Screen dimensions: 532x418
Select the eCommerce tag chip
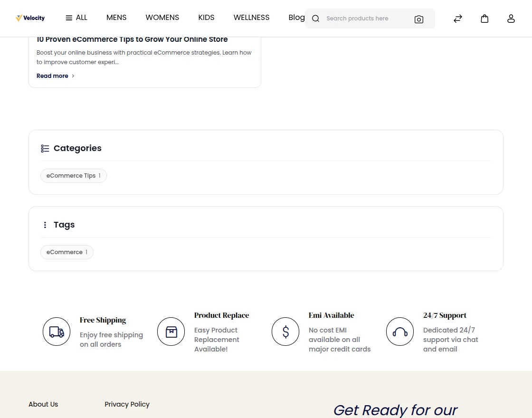pyautogui.click(x=67, y=252)
